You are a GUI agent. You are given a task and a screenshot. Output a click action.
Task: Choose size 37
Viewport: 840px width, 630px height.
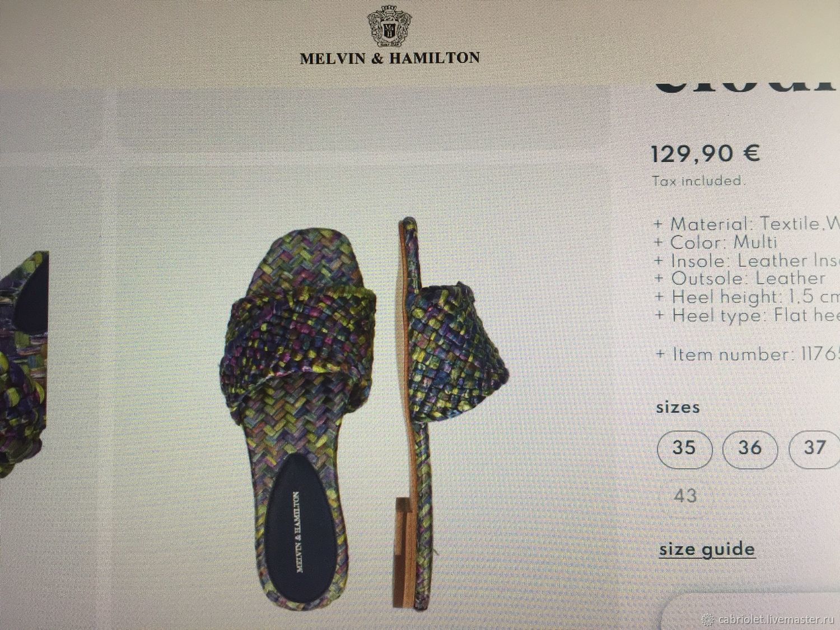pos(814,448)
